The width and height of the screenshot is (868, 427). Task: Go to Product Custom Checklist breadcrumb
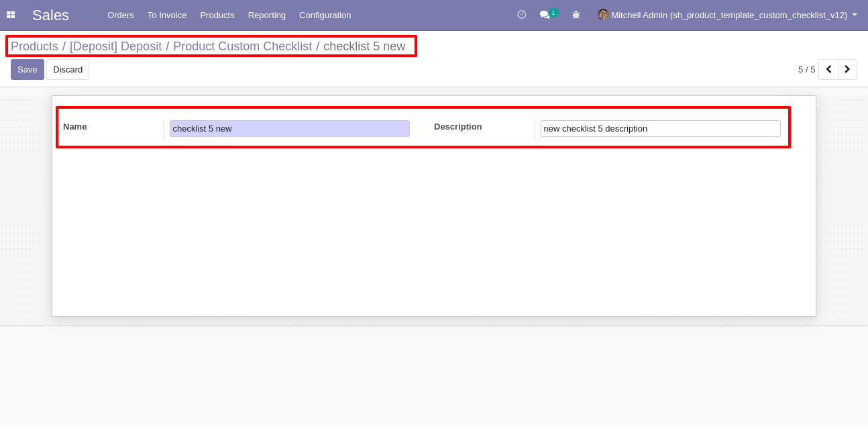(243, 46)
